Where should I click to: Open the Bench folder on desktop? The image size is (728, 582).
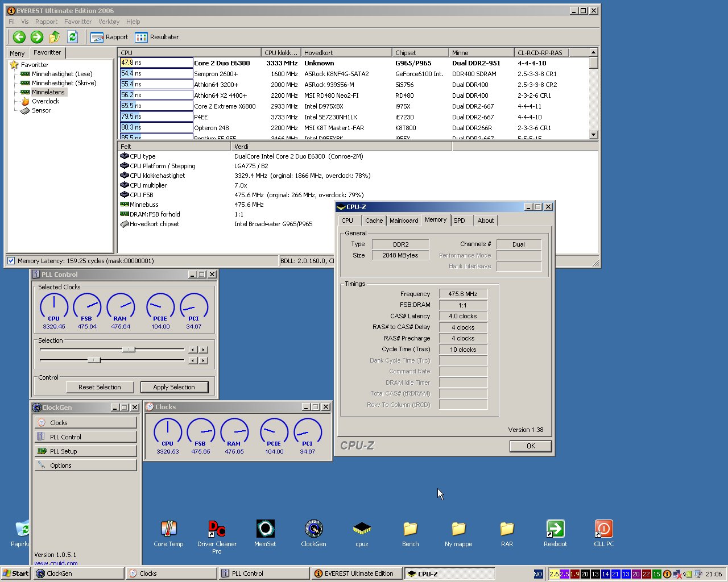point(410,533)
